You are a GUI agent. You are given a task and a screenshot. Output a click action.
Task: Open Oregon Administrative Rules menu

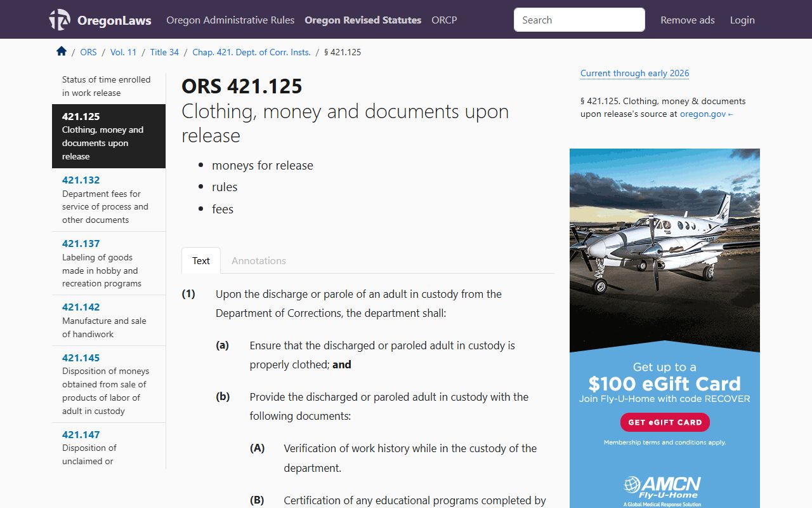coord(230,20)
